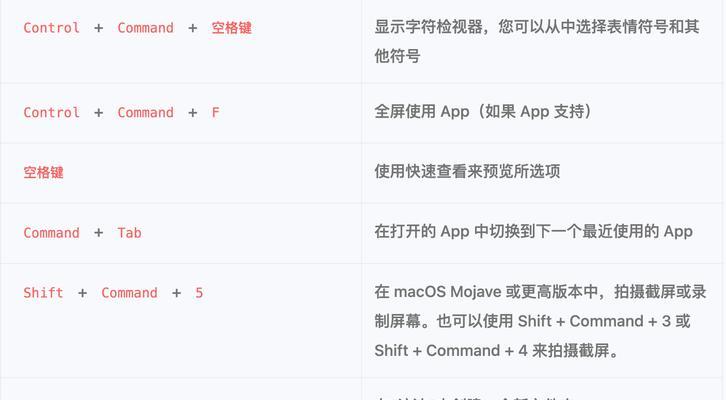Click the Shift + Command + 3 text
The image size is (726, 400).
595,321
